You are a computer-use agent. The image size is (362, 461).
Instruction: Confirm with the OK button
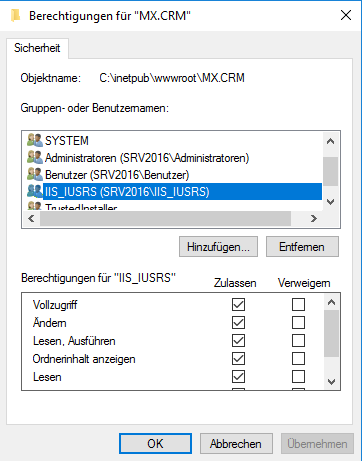pos(155,444)
